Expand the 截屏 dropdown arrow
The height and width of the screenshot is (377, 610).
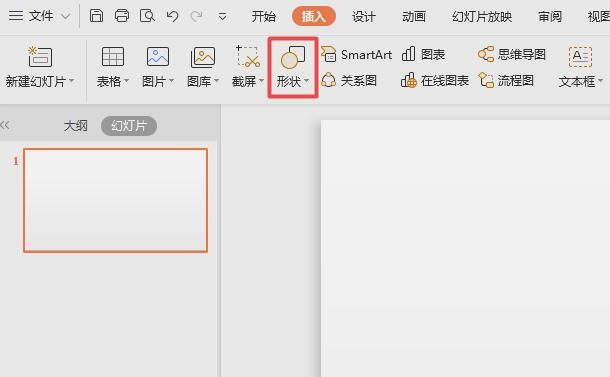coord(261,81)
